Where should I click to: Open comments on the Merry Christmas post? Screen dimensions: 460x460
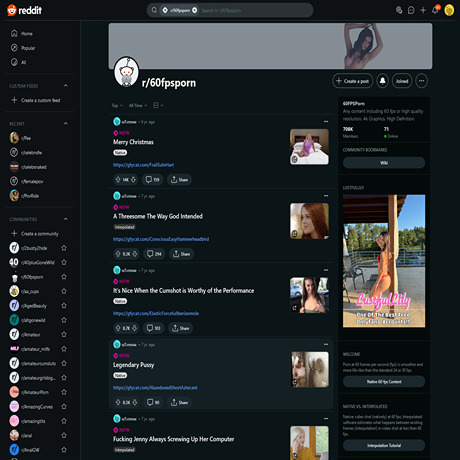tap(153, 180)
